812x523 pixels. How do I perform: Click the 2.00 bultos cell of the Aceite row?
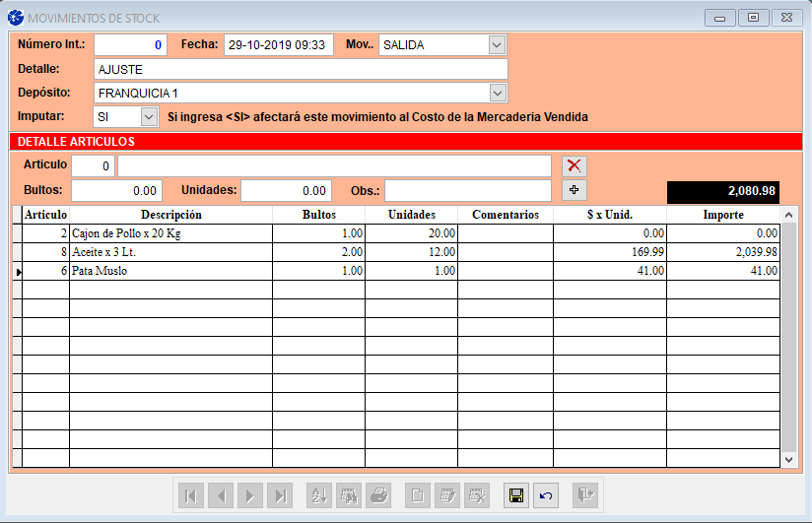319,252
